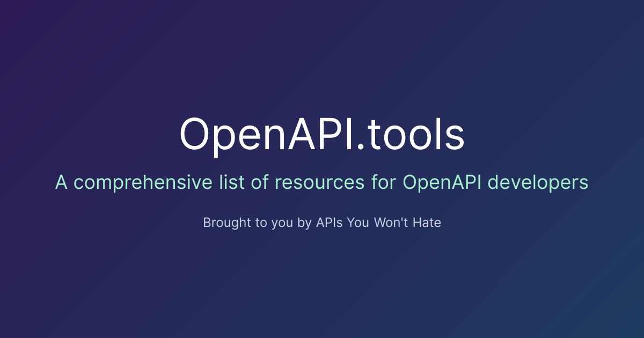The height and width of the screenshot is (338, 644).
Task: Click the "A comprehensive list of resources" tagline
Action: [322, 183]
